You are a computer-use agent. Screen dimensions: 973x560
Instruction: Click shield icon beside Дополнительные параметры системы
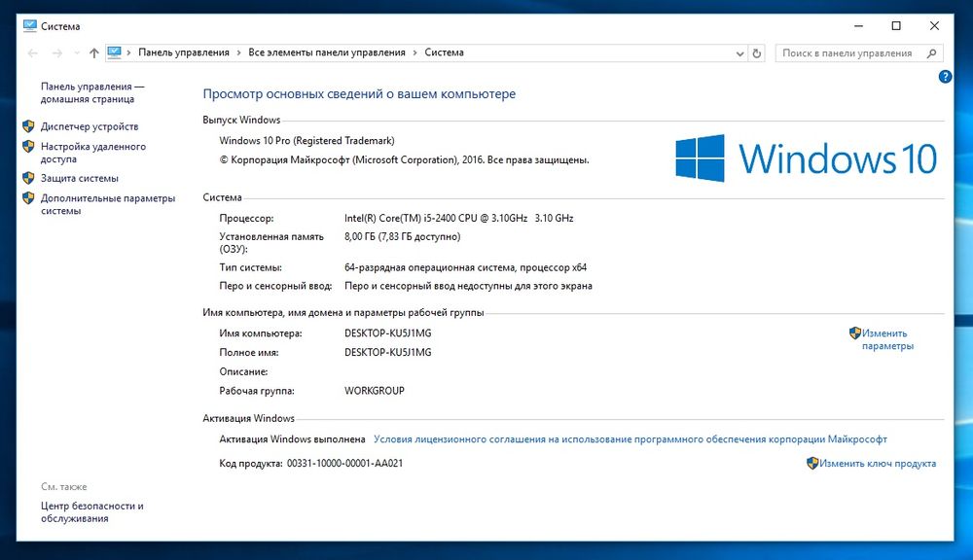(28, 197)
